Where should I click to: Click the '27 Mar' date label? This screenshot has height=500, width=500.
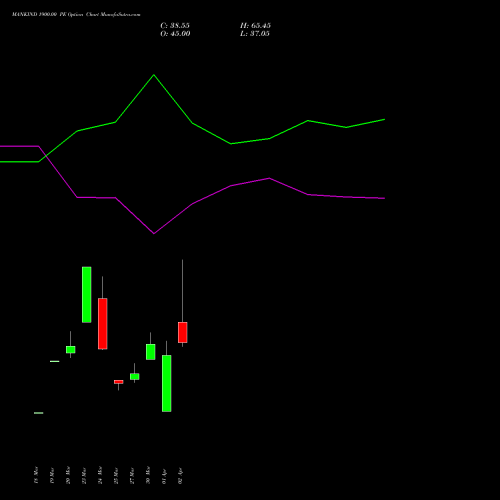[x=132, y=475]
